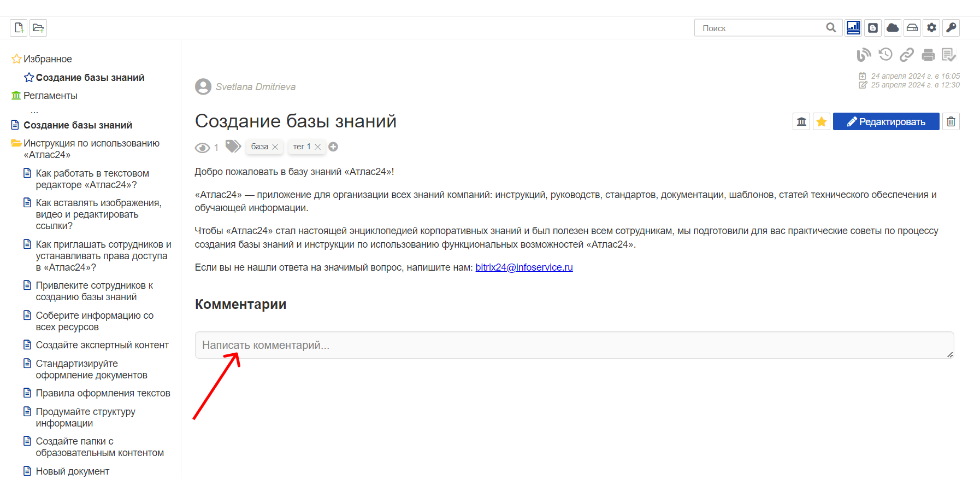Create a new folder from the toolbar

pyautogui.click(x=38, y=28)
